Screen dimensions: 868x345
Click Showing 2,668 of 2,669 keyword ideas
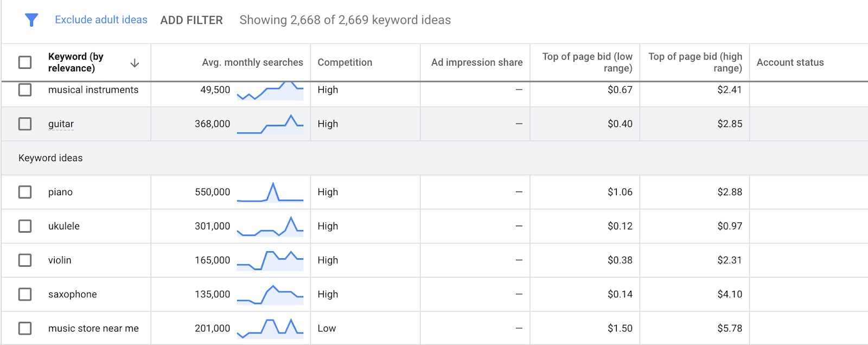click(x=345, y=20)
